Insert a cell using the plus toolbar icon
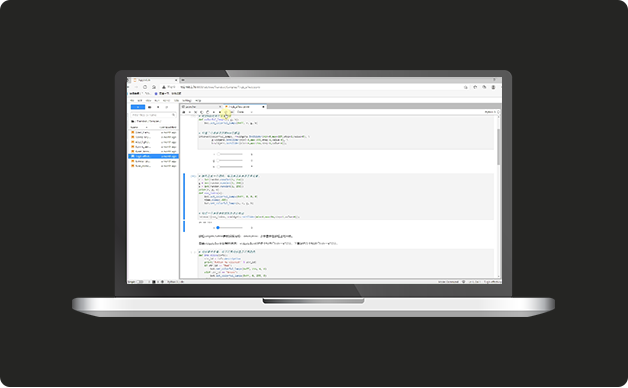Screen dimensions: 628x388 tap(190, 112)
